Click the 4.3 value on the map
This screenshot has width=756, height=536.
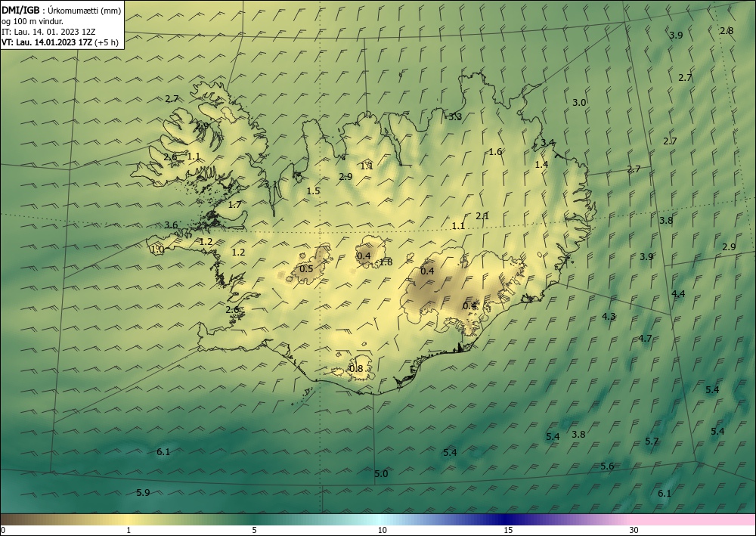[609, 317]
